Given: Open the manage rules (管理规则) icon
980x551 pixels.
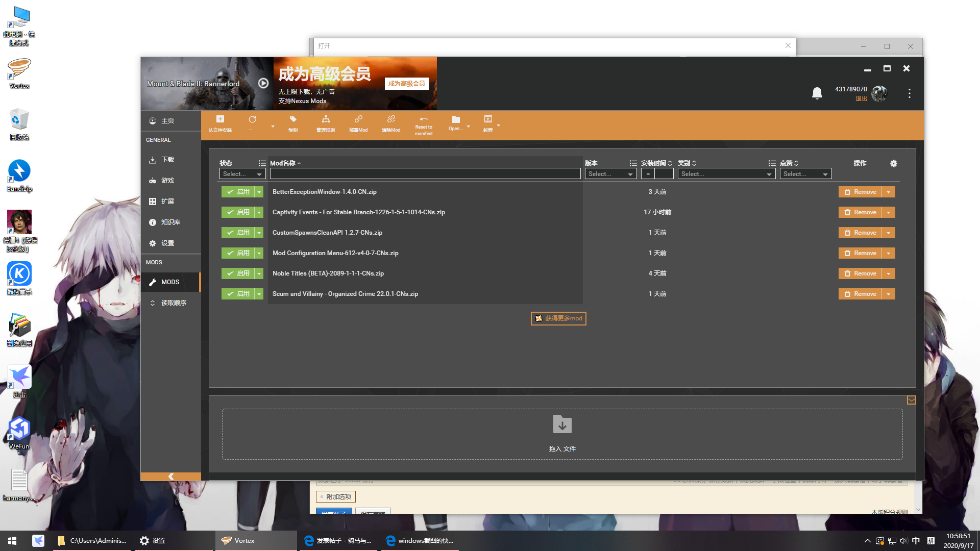Looking at the screenshot, I should point(326,119).
